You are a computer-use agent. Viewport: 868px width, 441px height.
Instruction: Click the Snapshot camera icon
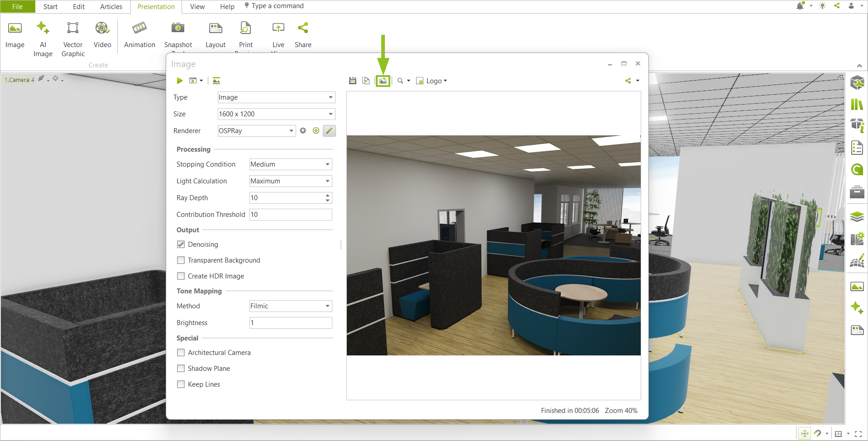click(178, 29)
